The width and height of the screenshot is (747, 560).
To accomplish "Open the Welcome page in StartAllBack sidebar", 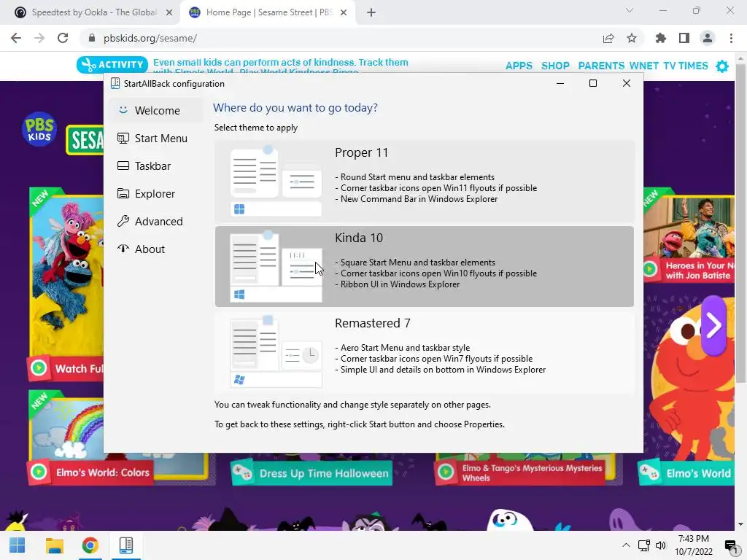I will [155, 111].
